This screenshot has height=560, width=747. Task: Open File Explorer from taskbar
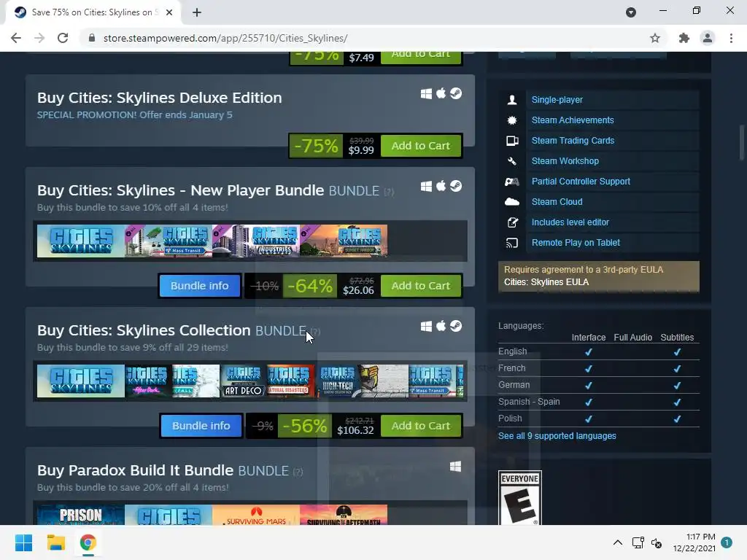[x=55, y=542]
